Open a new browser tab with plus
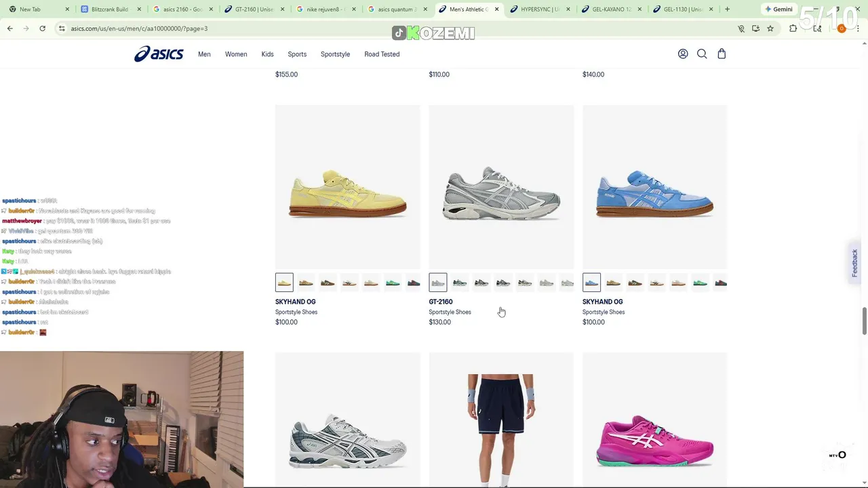868x488 pixels. (x=727, y=9)
